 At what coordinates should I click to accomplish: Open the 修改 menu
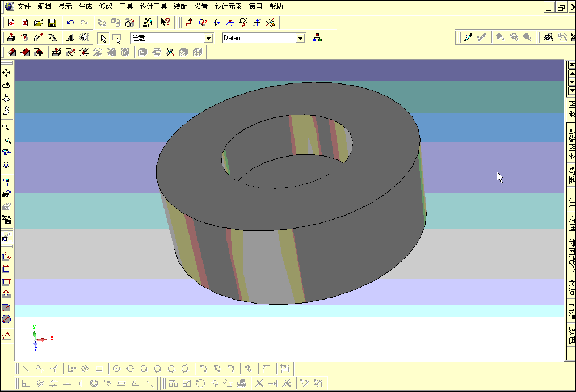[106, 6]
